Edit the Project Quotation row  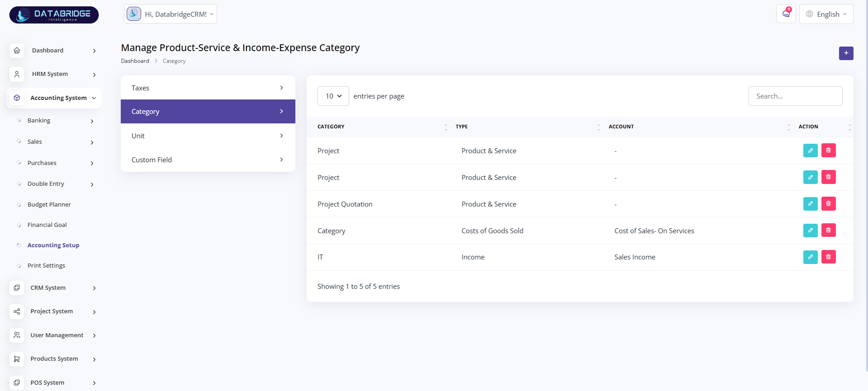pos(810,204)
